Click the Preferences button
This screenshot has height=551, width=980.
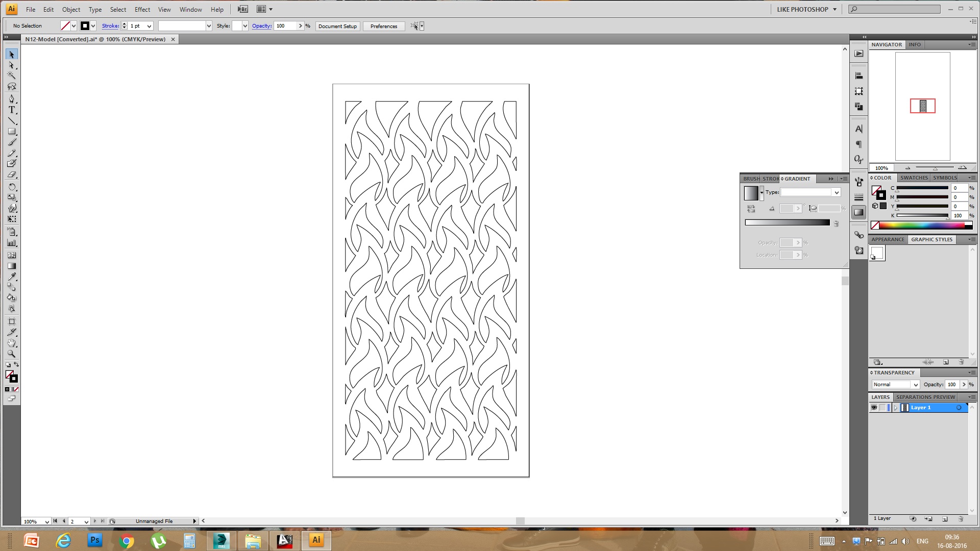click(383, 26)
